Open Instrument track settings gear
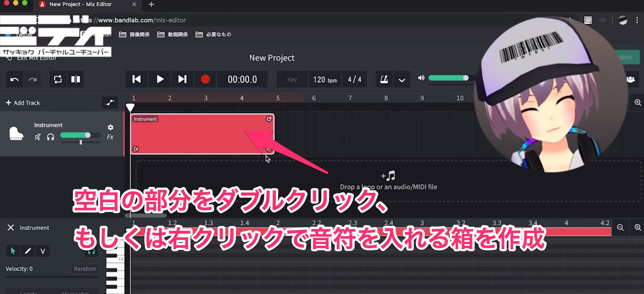 [110, 127]
